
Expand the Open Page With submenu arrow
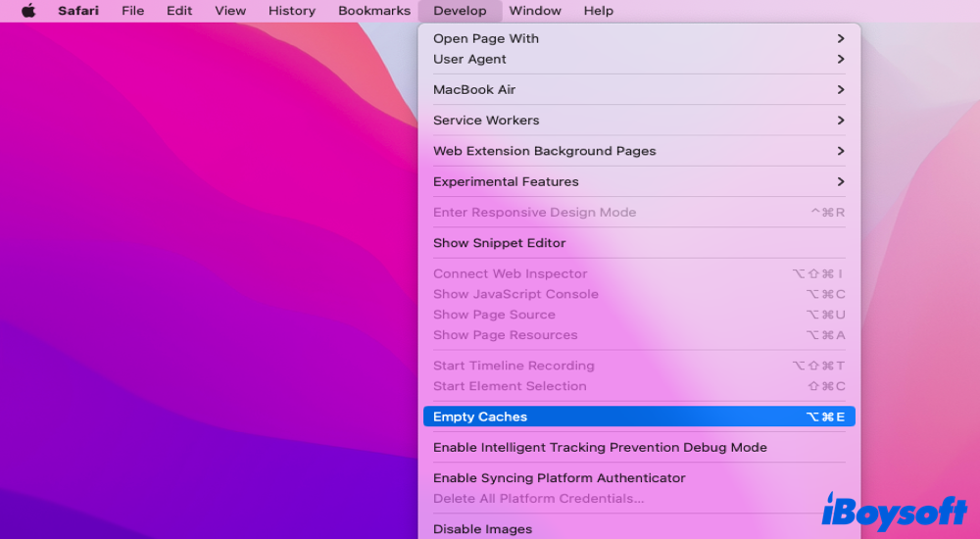(x=840, y=38)
